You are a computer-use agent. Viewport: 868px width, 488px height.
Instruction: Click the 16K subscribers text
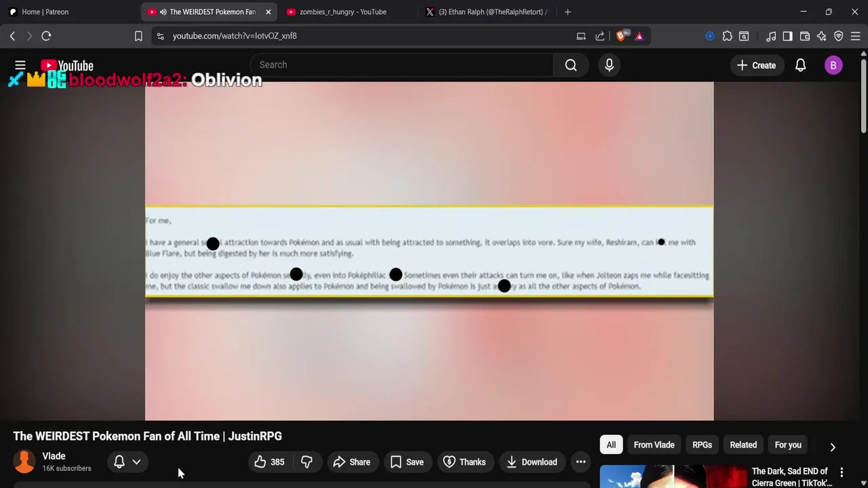66,468
